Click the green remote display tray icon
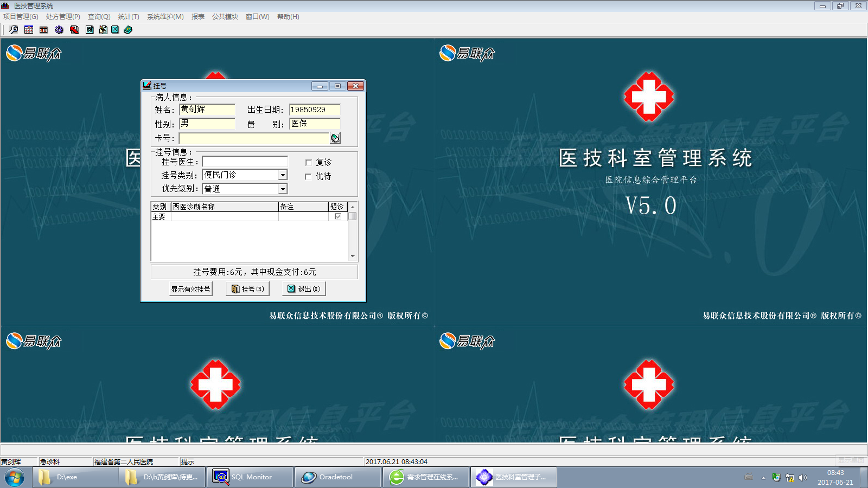This screenshot has height=488, width=868. 776,478
